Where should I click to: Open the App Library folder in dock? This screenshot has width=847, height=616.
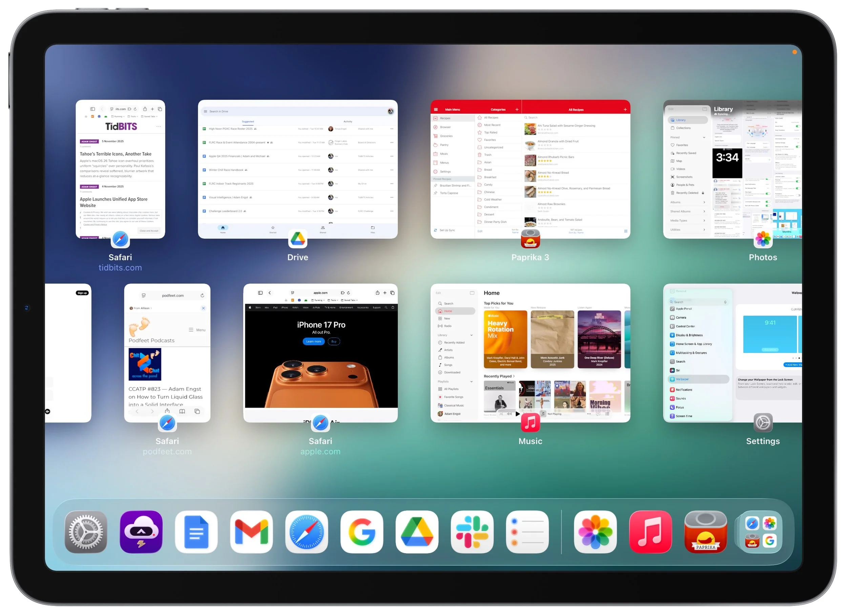pos(760,532)
